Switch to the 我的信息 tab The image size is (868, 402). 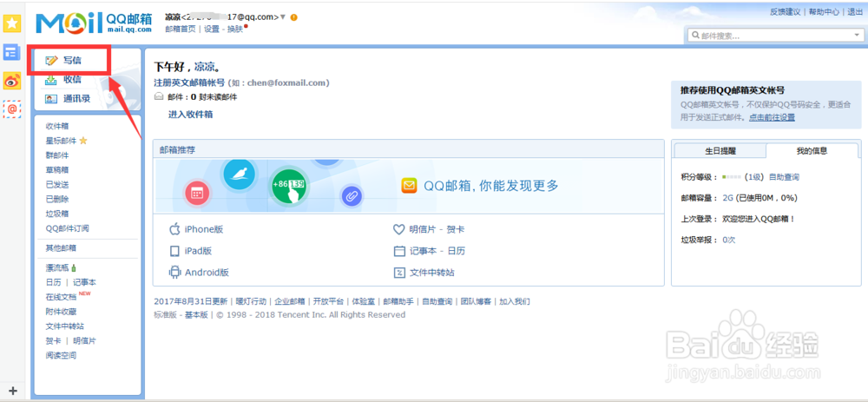point(812,150)
